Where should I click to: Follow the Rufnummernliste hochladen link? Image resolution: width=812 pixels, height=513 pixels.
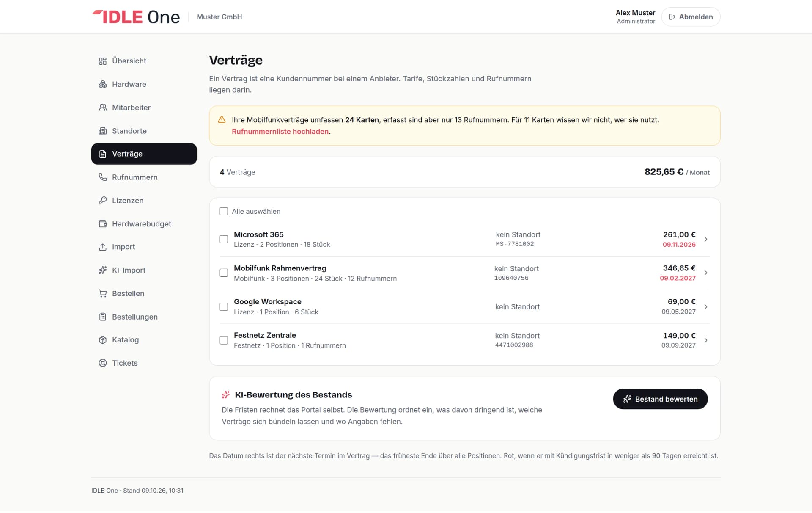tap(280, 132)
